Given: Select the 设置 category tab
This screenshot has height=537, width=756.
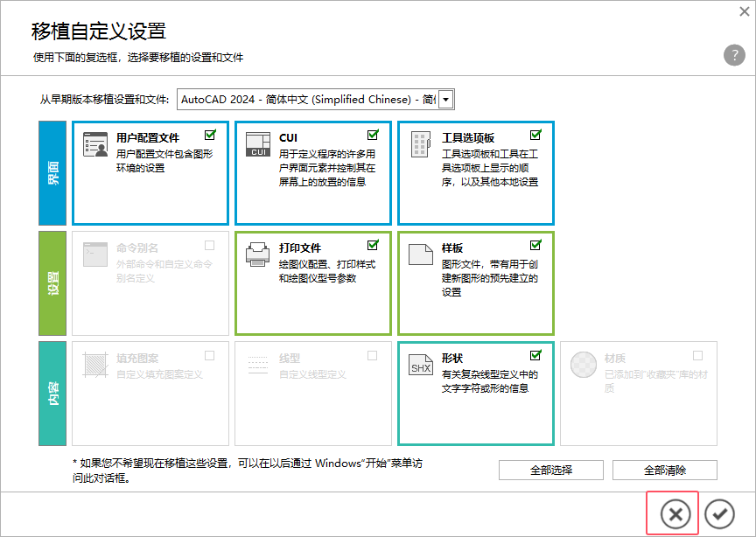Looking at the screenshot, I should (x=52, y=283).
